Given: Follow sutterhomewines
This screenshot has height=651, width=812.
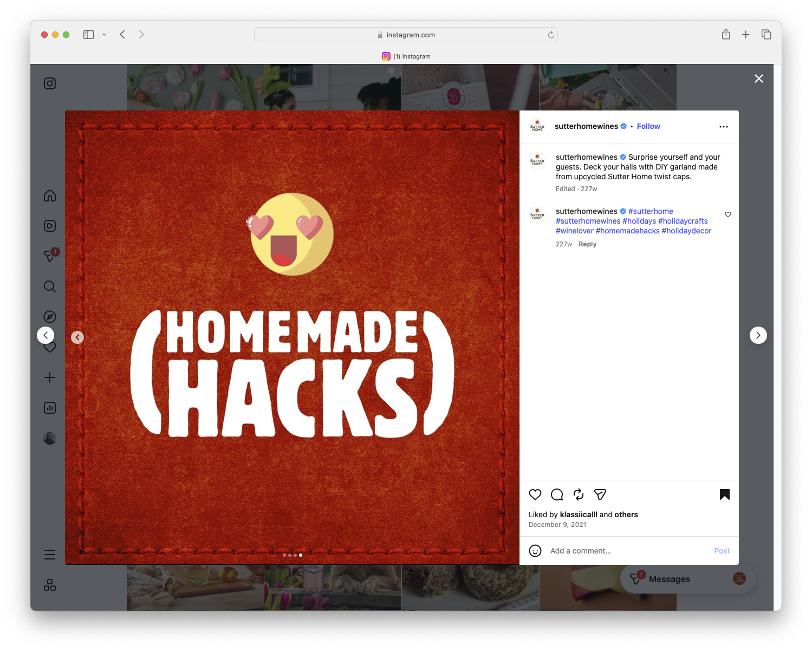Looking at the screenshot, I should tap(648, 126).
